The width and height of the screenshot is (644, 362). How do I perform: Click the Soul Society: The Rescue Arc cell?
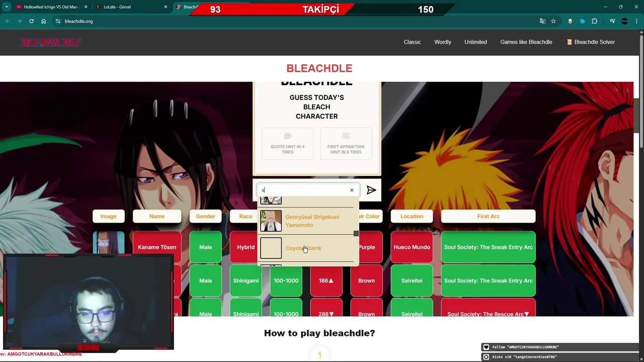tap(488, 308)
